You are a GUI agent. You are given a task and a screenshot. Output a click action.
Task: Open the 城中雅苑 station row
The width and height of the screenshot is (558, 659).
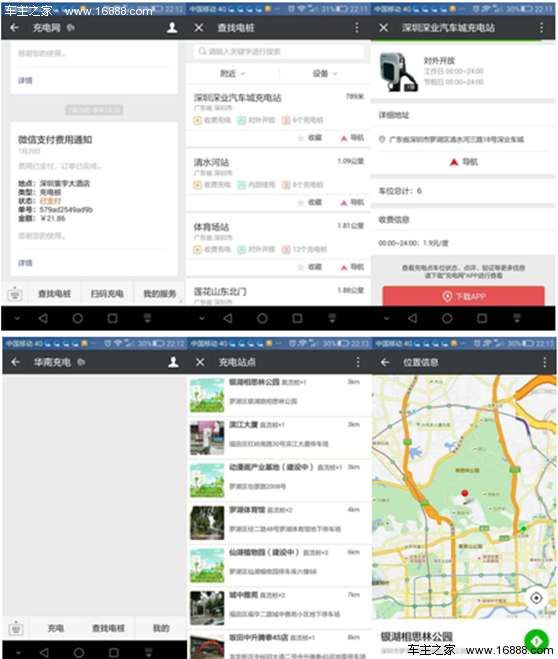coord(279,608)
